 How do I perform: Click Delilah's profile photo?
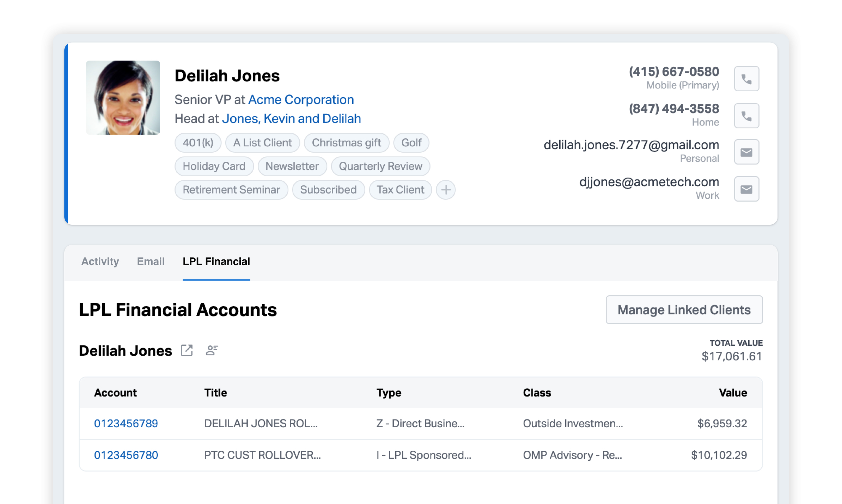[123, 97]
